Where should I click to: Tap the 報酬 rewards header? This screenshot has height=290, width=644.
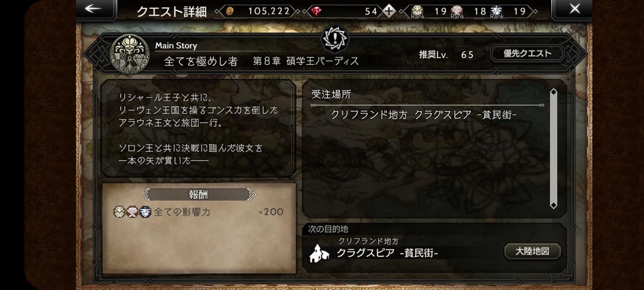click(198, 194)
